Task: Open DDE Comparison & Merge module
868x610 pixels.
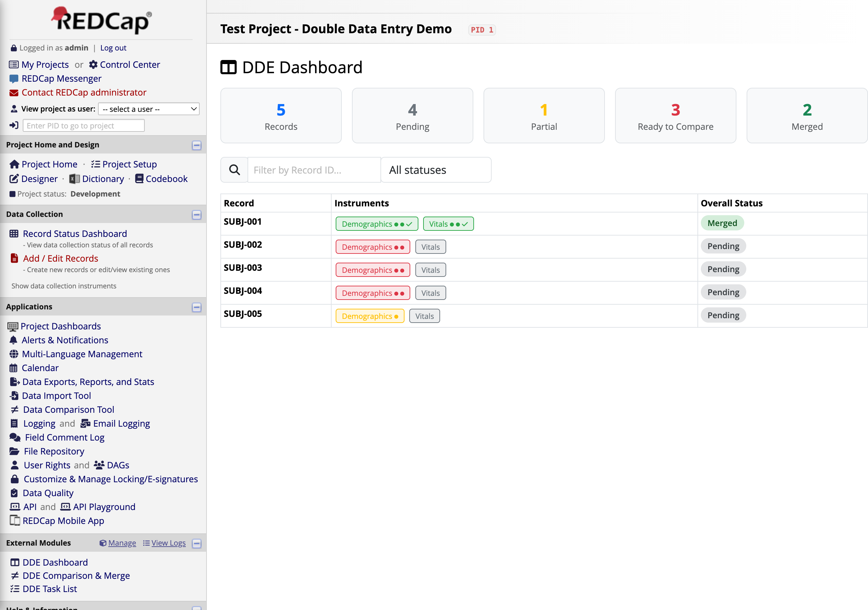Action: pos(76,575)
